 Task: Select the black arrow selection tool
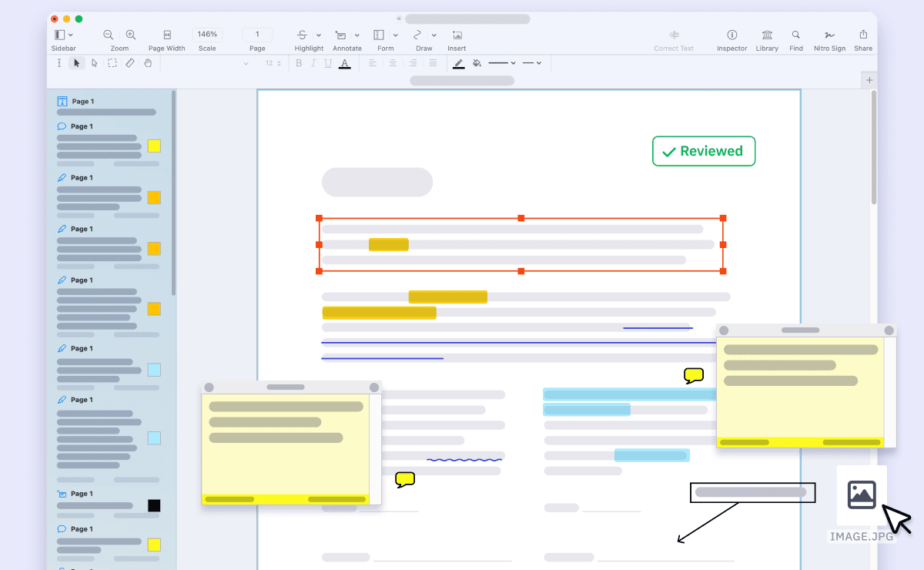(x=76, y=63)
